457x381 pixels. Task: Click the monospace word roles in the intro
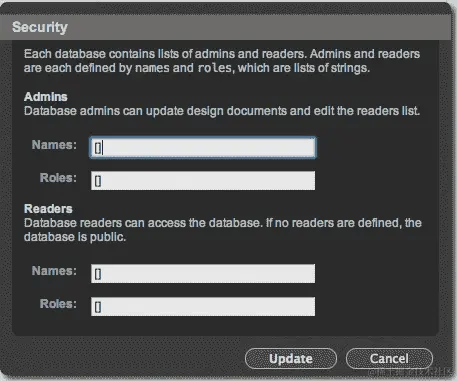[x=214, y=68]
